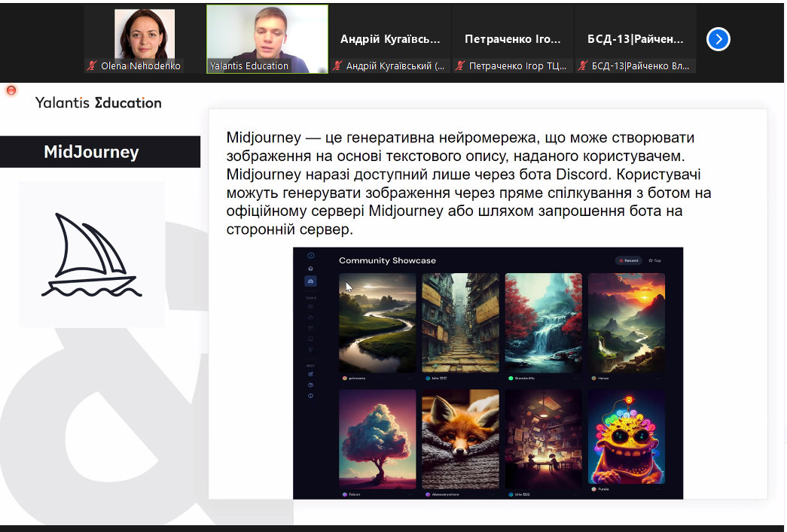Select Olena Nehodenko's video tile
The height and width of the screenshot is (532, 787).
point(145,39)
